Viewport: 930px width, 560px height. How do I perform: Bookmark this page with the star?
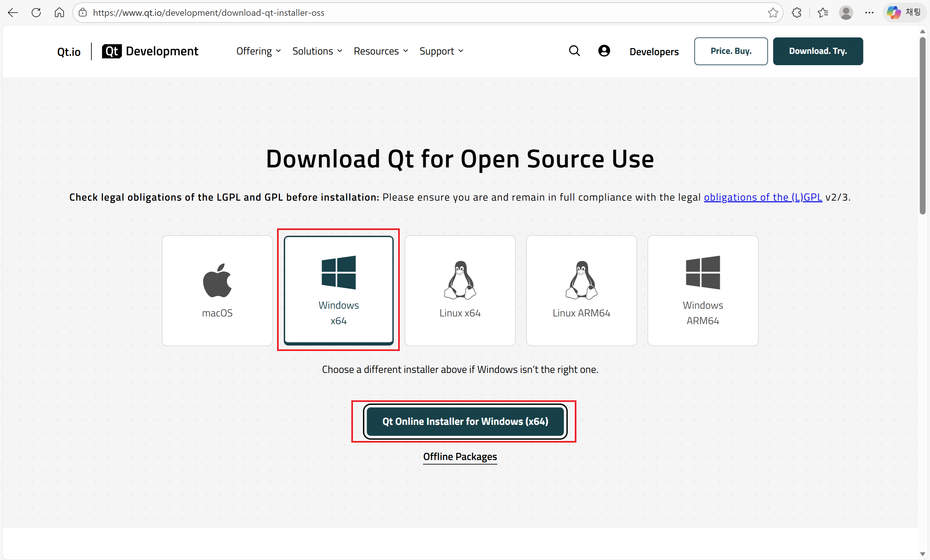point(773,13)
